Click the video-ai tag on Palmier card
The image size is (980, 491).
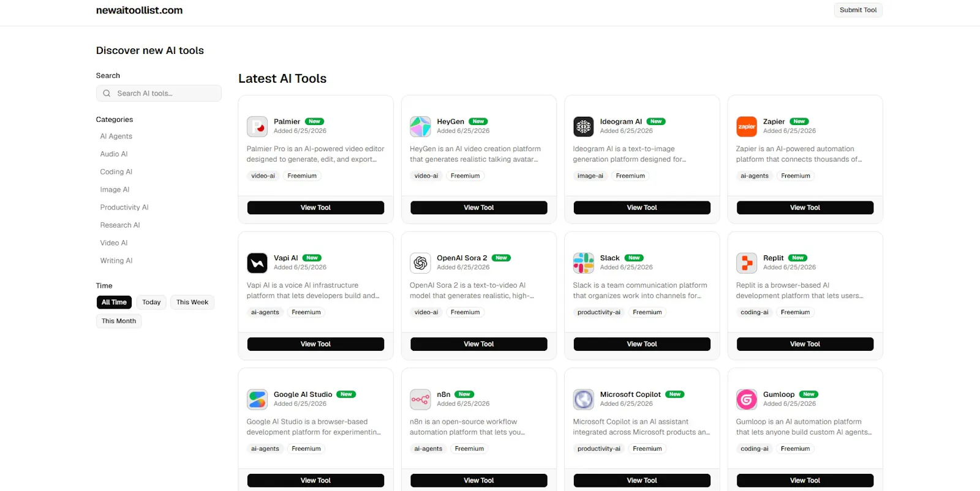[263, 176]
